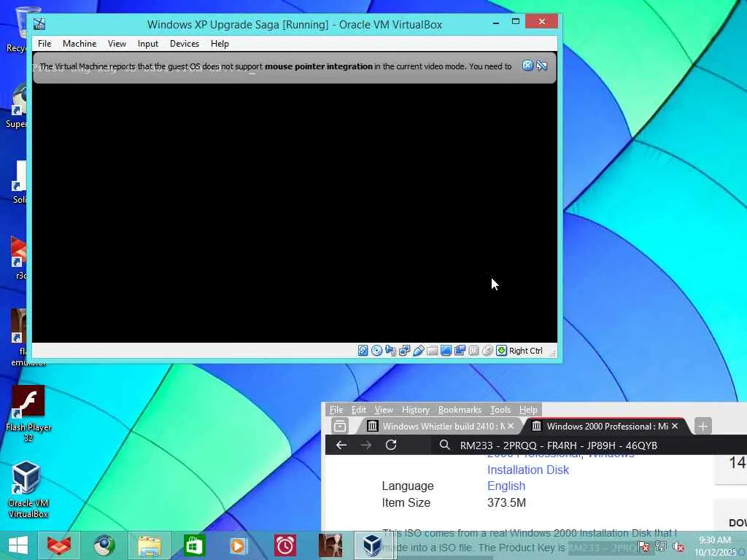The width and height of the screenshot is (747, 560).
Task: Open the browser's History menu
Action: click(x=415, y=410)
